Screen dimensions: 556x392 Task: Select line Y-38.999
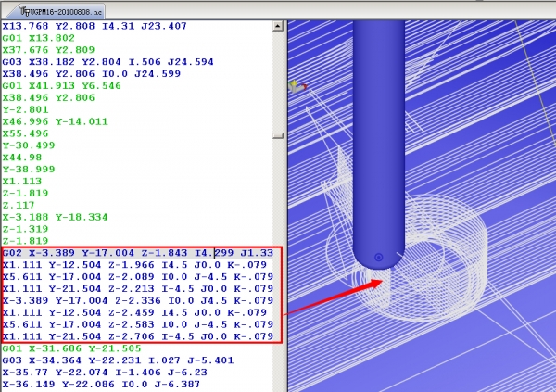(29, 170)
